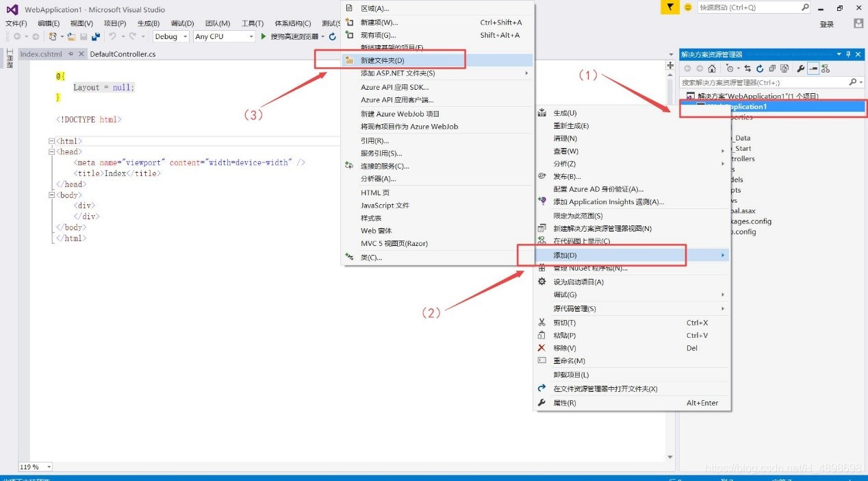The image size is (868, 481).
Task: Collapse the html tag region
Action: (x=51, y=141)
